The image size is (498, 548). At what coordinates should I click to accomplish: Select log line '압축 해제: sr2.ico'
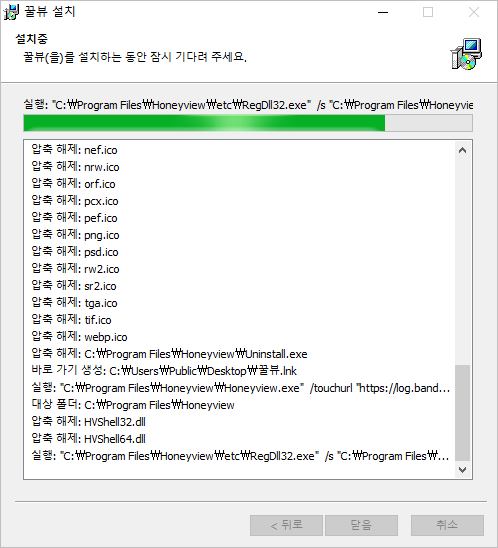[x=74, y=286]
